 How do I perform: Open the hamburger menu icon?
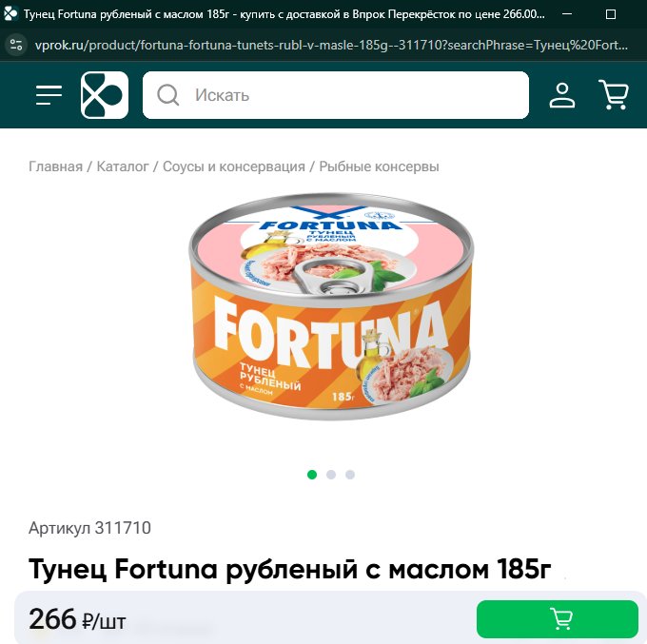point(49,95)
